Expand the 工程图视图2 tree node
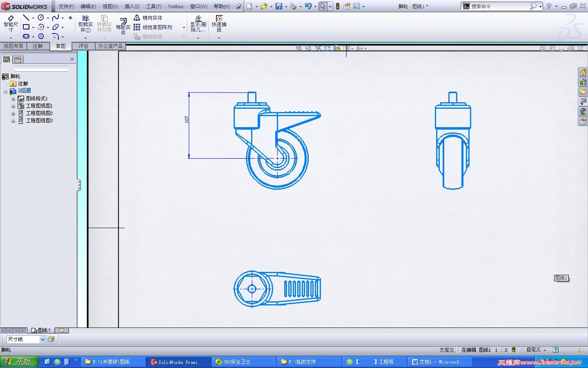Screen dimensions: 588x368 coord(13,114)
